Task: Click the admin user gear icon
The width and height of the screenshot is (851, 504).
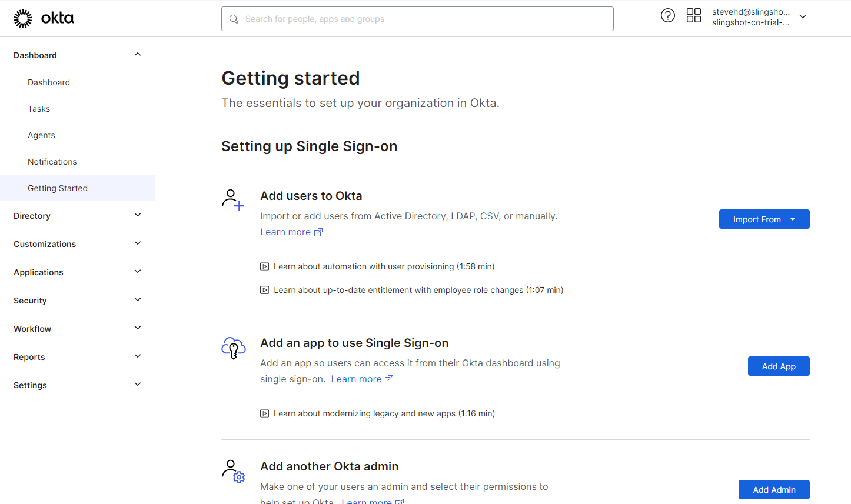Action: tap(233, 471)
